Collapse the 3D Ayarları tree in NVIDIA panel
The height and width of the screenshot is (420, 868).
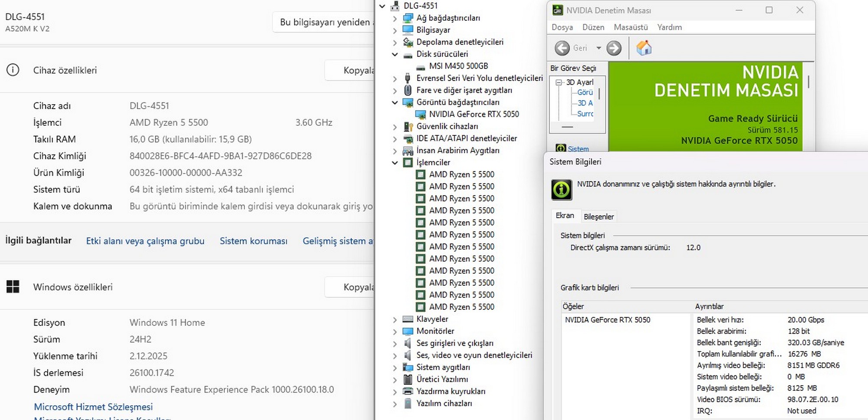click(x=559, y=82)
